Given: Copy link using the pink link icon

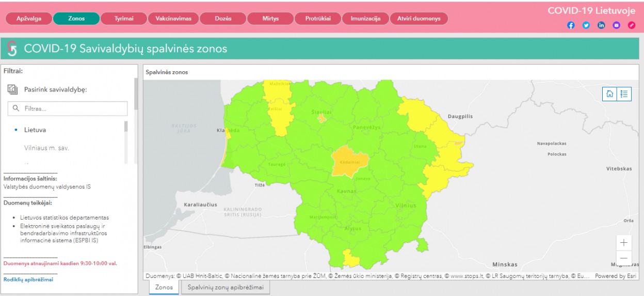Looking at the screenshot, I should pos(631,25).
